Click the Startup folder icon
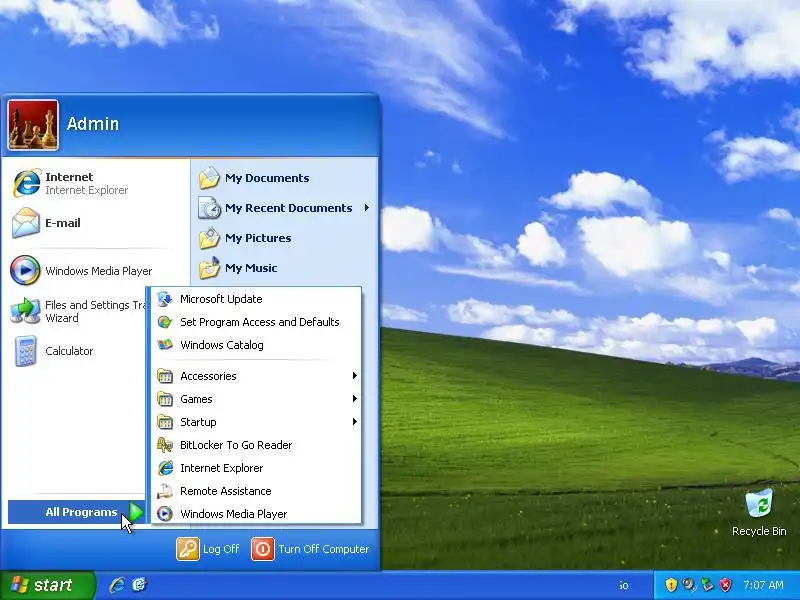 click(x=165, y=422)
